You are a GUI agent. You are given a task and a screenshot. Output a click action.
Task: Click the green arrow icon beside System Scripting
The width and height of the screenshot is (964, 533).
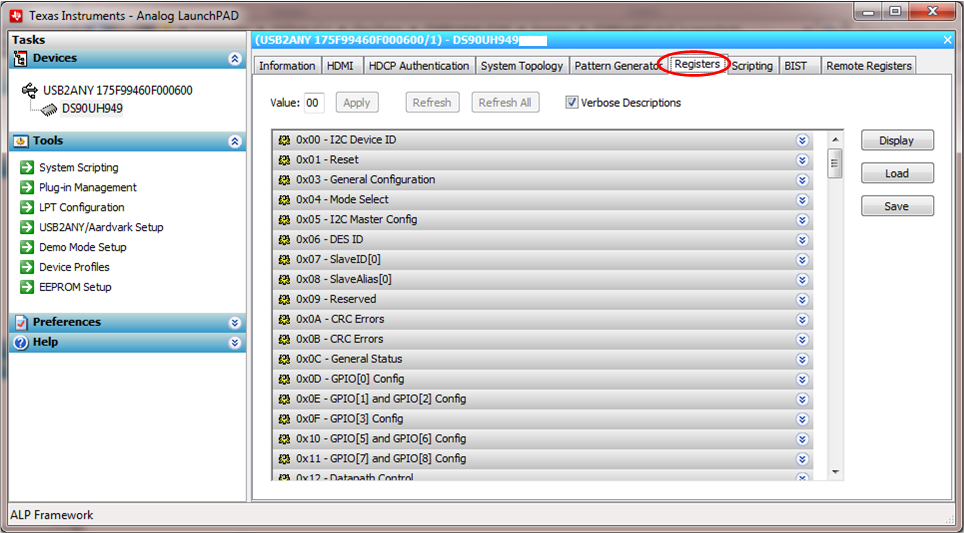[x=27, y=168]
